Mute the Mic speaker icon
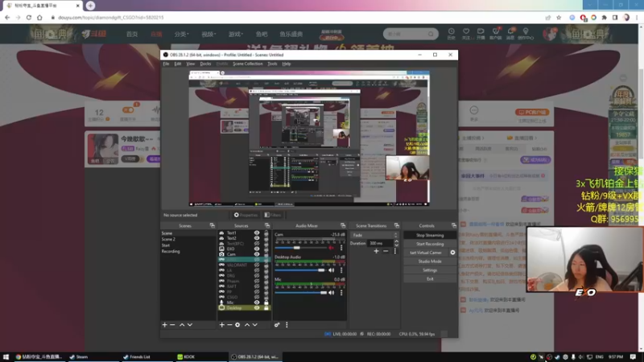This screenshot has width=644, height=362. pyautogui.click(x=332, y=293)
